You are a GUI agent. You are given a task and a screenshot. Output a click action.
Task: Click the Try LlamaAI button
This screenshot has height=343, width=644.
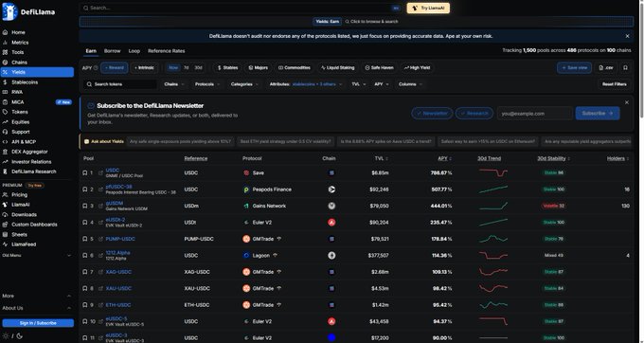pyautogui.click(x=428, y=8)
